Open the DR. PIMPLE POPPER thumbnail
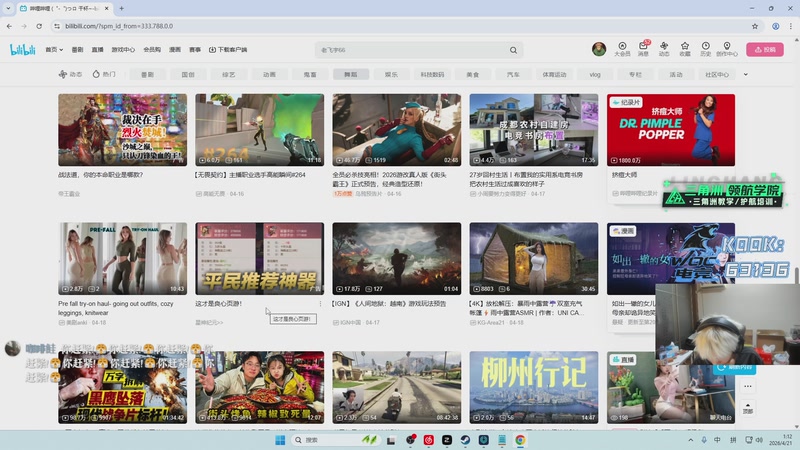The image size is (800, 450). [x=671, y=130]
